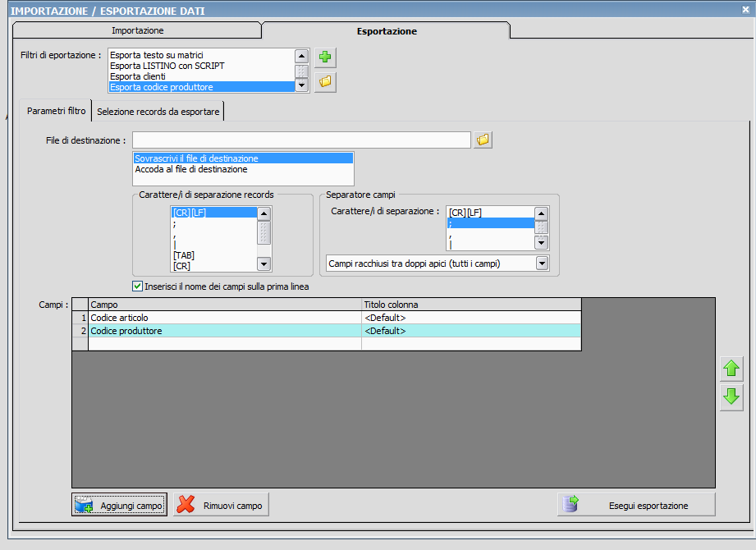Select the Esportazione tab
The image size is (756, 550).
pyautogui.click(x=386, y=31)
